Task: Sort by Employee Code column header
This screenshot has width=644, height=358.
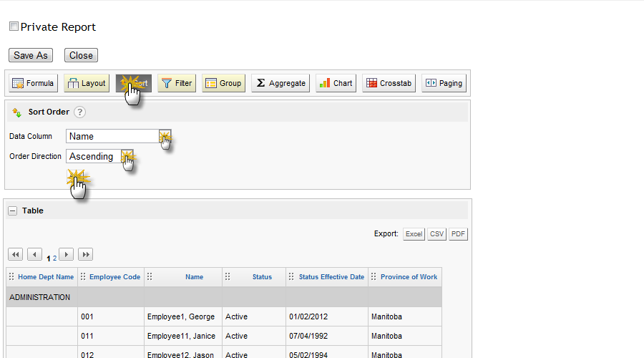Action: click(x=115, y=277)
